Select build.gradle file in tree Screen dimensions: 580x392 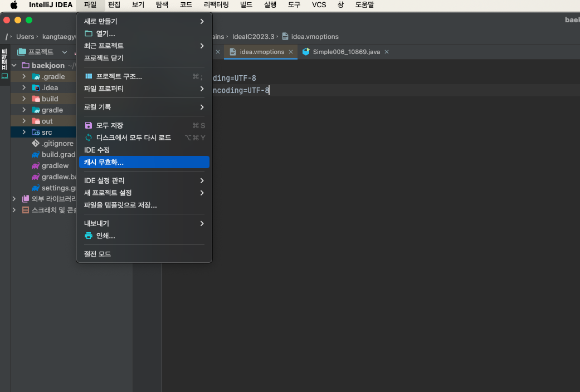(x=59, y=155)
